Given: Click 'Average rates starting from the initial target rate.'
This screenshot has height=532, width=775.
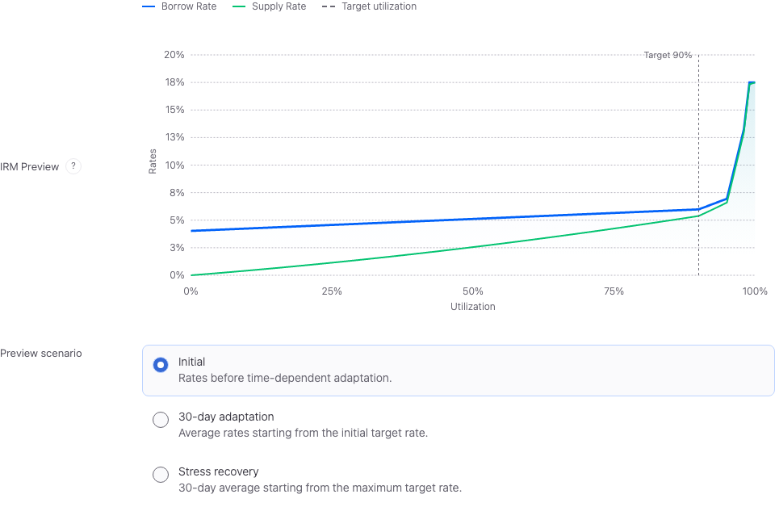Looking at the screenshot, I should (303, 434).
